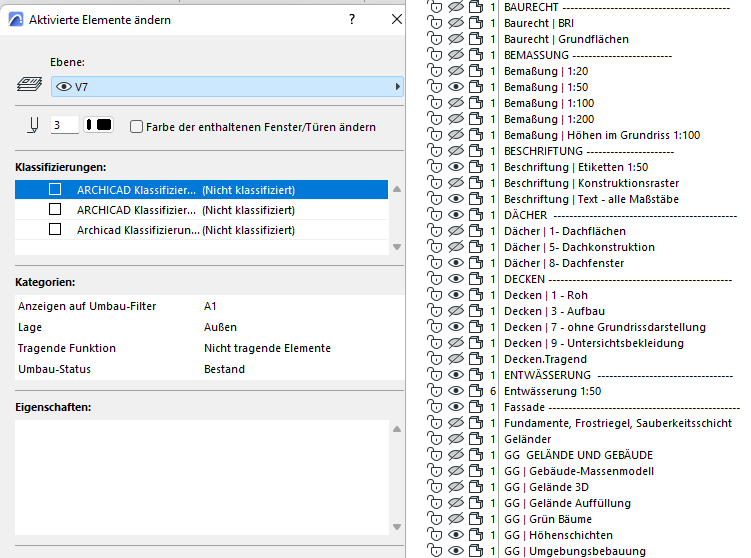Change the Lage value Außen
751x558 pixels.
click(220, 327)
